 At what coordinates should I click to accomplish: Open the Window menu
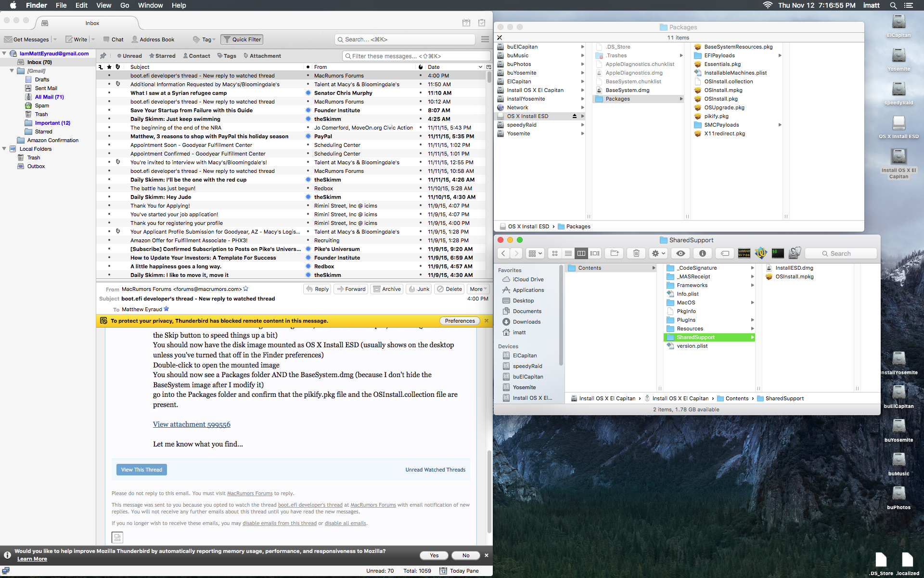pyautogui.click(x=150, y=5)
